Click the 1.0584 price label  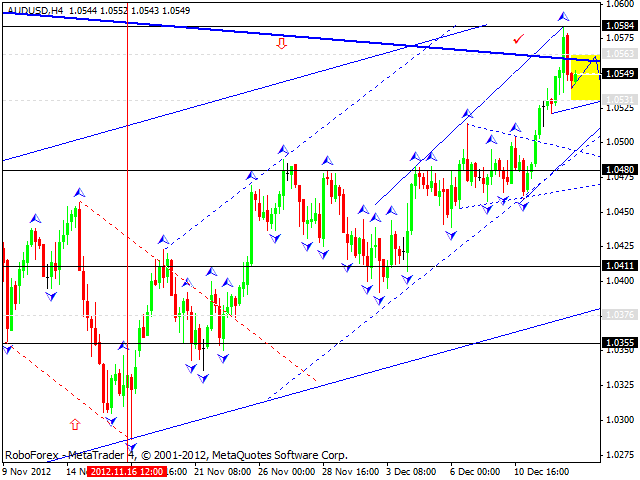pyautogui.click(x=617, y=26)
